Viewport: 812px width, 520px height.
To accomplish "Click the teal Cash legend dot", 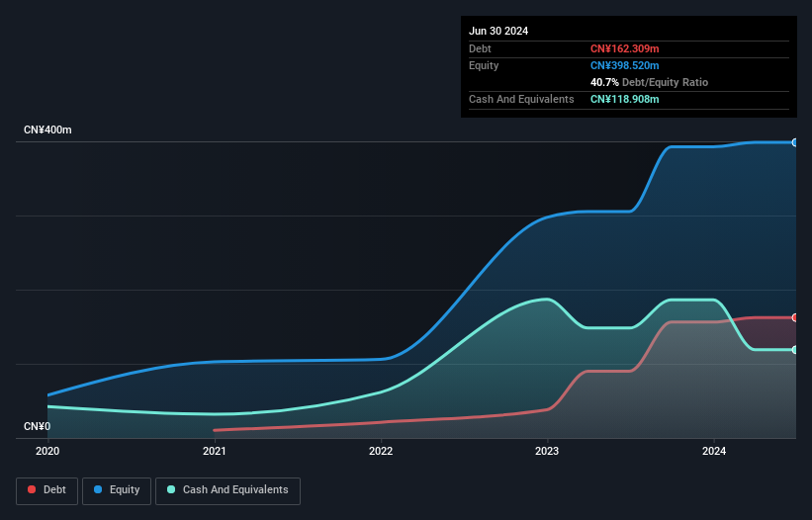I will [171, 489].
